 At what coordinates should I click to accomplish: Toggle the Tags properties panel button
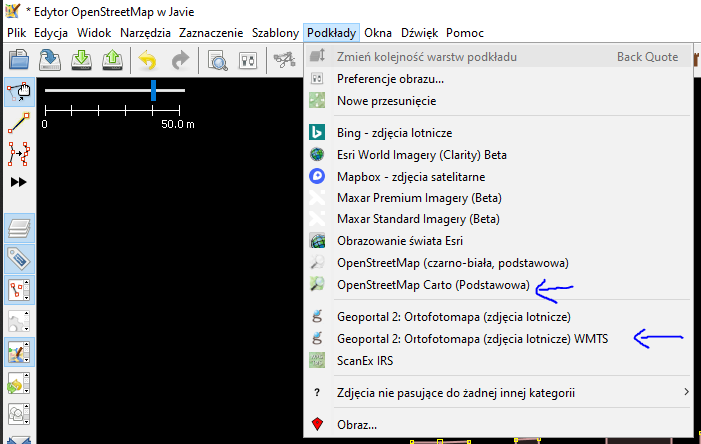[x=19, y=259]
